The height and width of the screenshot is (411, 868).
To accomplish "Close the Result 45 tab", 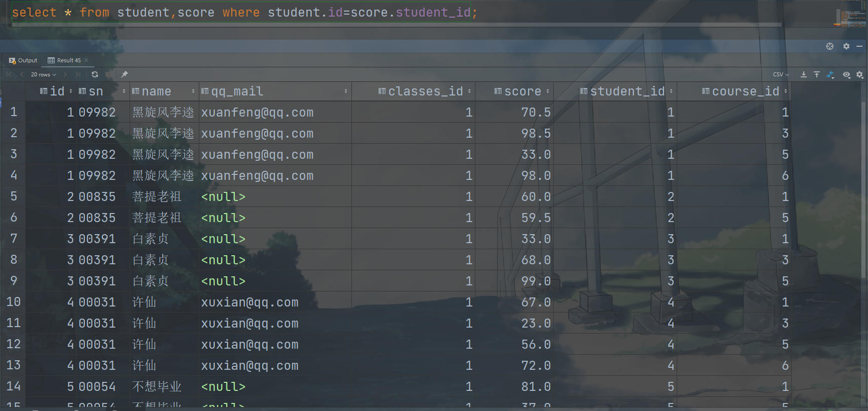I will coord(86,60).
